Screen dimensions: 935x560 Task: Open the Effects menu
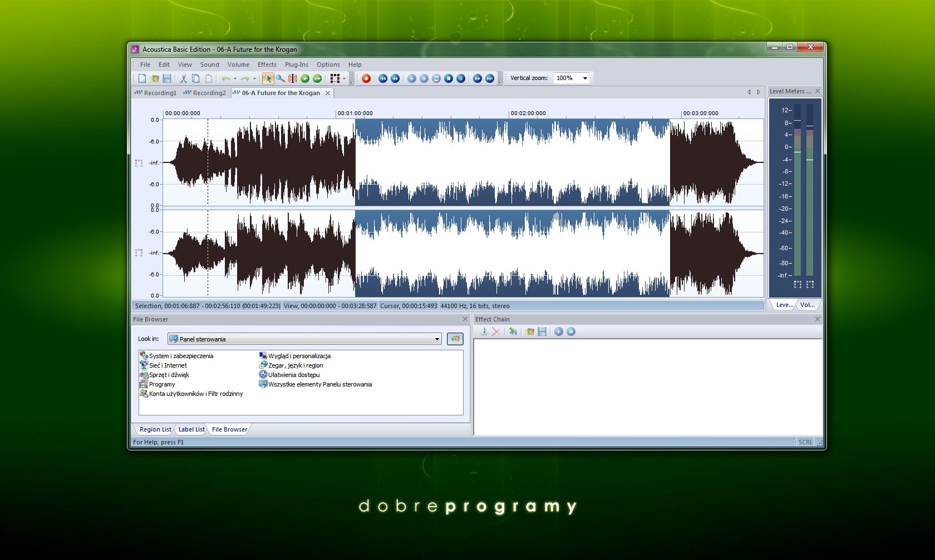pyautogui.click(x=267, y=65)
